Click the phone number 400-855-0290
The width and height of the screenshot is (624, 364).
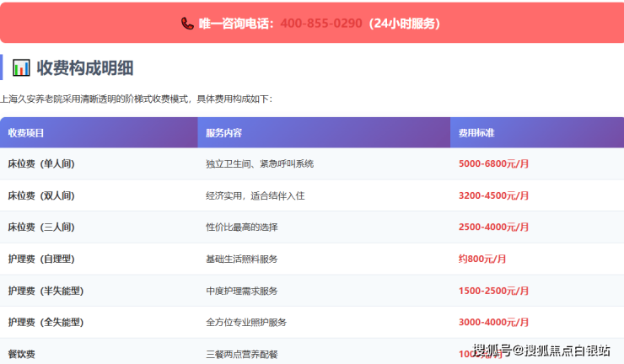tap(320, 24)
